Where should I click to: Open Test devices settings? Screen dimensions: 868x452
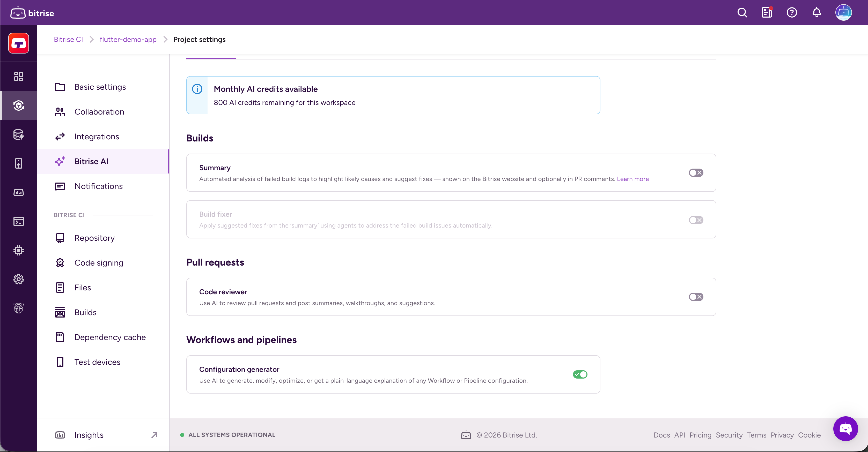coord(103,362)
